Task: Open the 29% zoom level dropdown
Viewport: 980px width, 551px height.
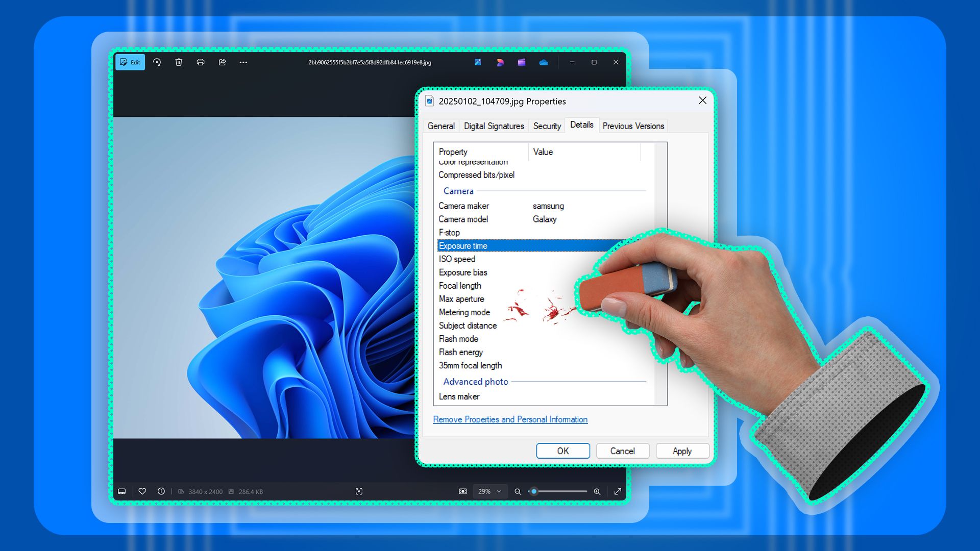Action: (489, 491)
